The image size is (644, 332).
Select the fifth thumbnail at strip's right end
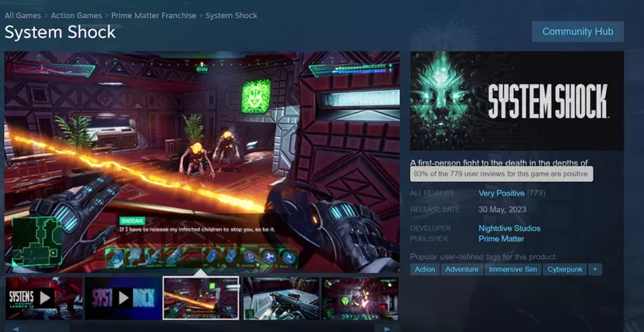[359, 298]
